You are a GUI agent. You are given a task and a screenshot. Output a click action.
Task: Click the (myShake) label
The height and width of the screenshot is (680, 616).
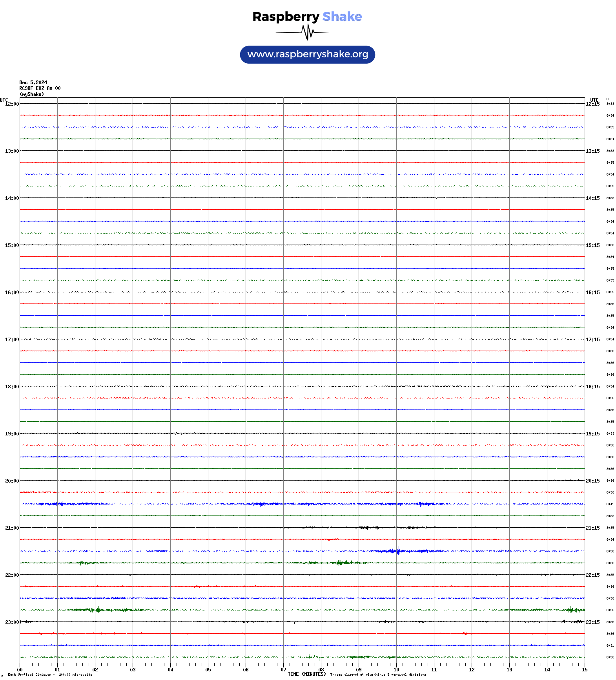click(x=32, y=94)
